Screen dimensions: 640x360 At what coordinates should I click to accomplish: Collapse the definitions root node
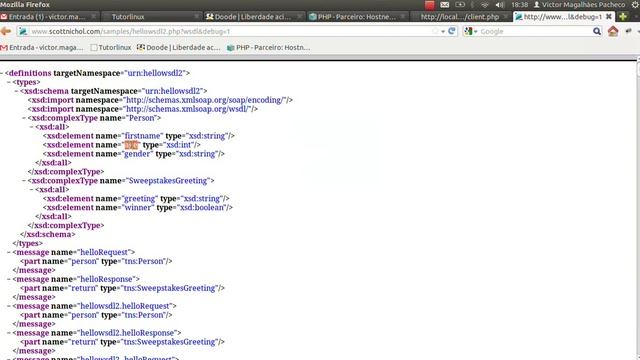[2, 73]
